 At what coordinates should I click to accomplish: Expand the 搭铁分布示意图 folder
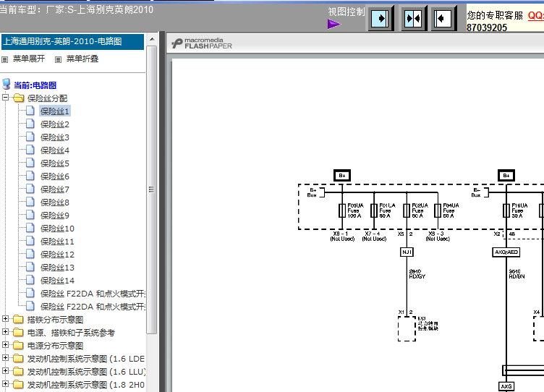[5, 319]
